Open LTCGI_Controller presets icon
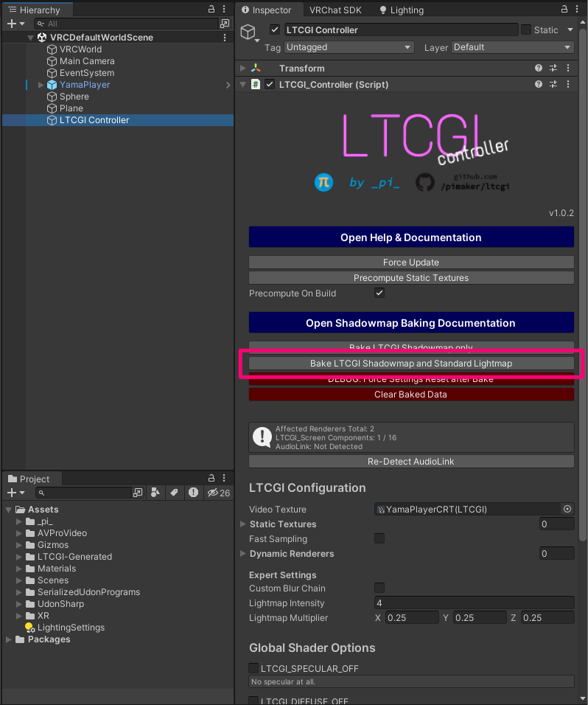This screenshot has width=588, height=705. [553, 84]
